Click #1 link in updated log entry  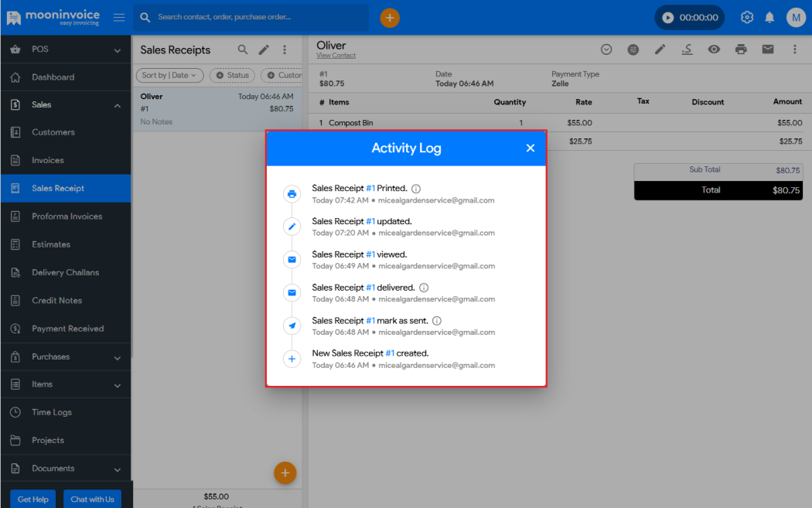(x=370, y=221)
